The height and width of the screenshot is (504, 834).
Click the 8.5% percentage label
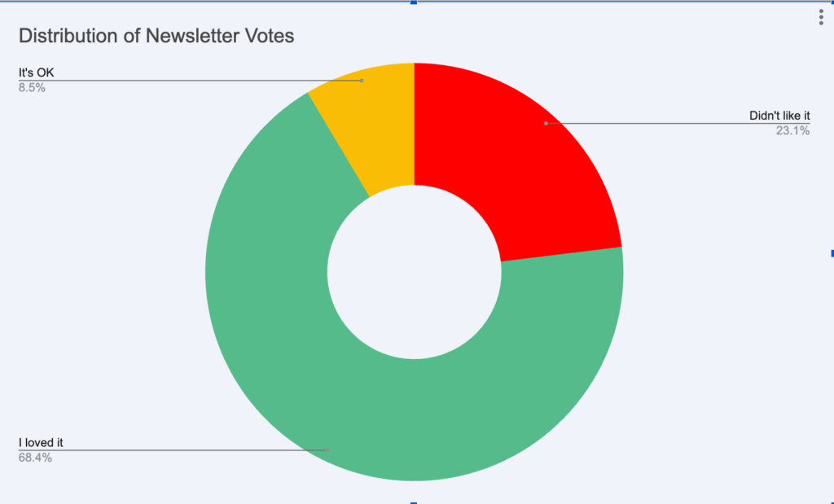(x=32, y=87)
